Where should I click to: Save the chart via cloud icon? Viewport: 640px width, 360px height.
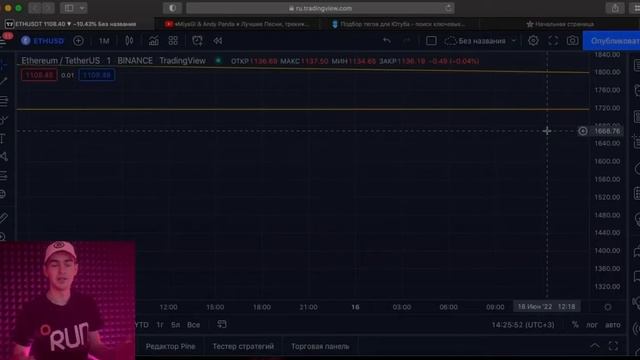(450, 41)
